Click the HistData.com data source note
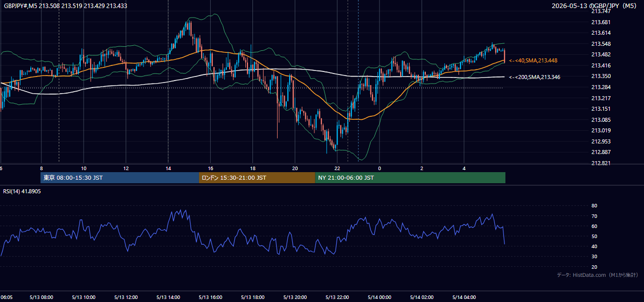The width and height of the screenshot is (644, 302). tap(598, 275)
